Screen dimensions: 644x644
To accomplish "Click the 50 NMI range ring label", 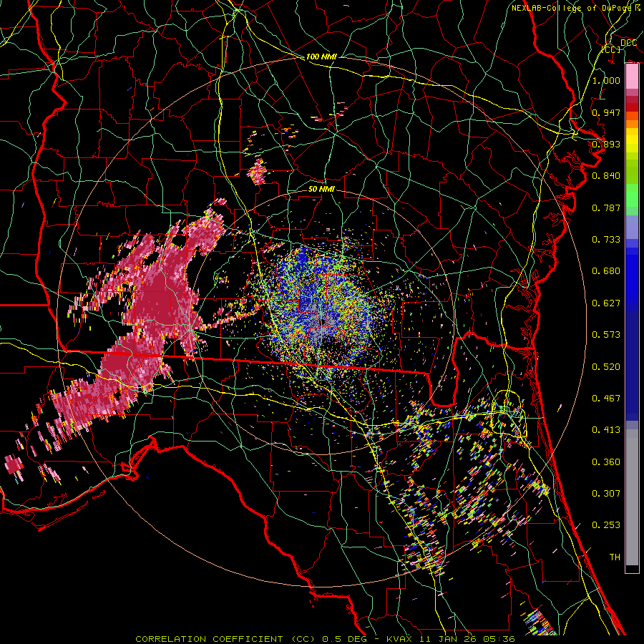I will click(321, 190).
